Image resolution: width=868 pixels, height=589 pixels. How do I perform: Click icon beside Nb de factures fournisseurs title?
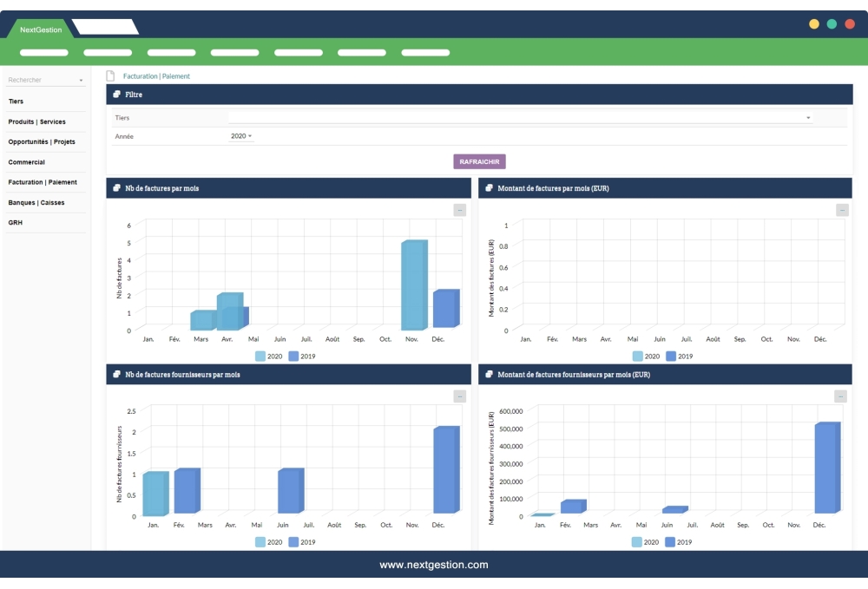coord(117,375)
